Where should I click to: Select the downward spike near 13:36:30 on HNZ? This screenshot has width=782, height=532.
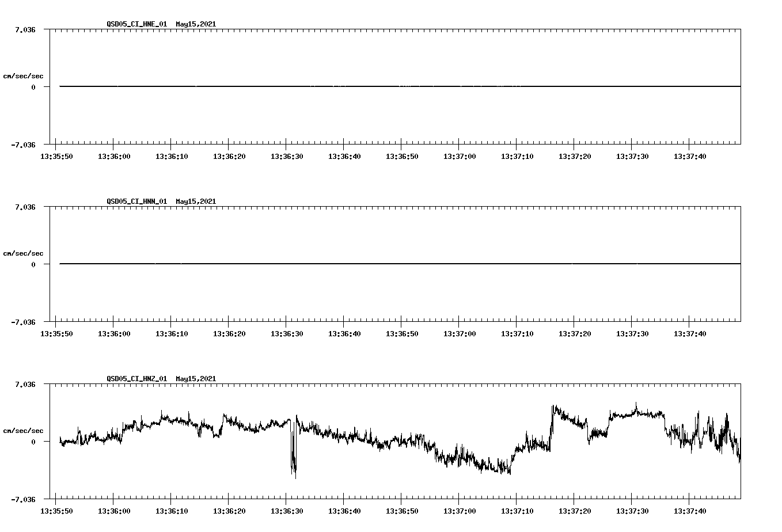point(294,461)
